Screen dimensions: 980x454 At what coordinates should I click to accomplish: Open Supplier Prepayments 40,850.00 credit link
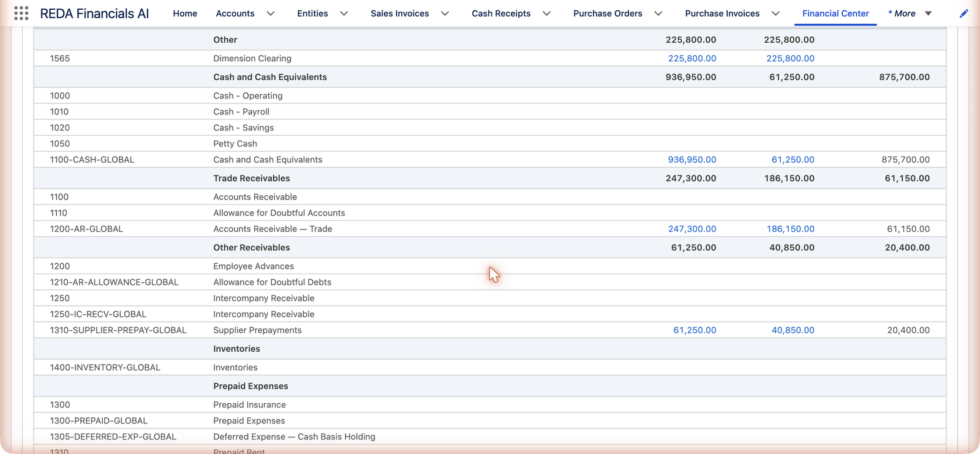click(793, 330)
